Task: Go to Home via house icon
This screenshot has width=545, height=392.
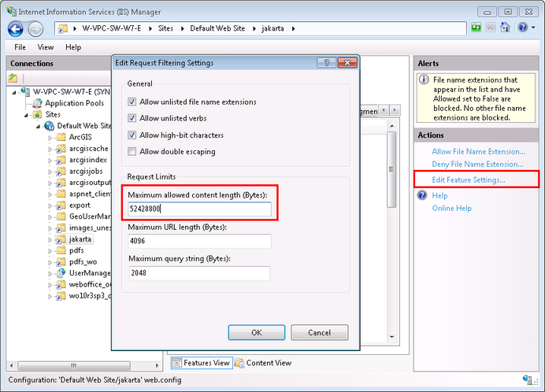Action: pos(505,27)
